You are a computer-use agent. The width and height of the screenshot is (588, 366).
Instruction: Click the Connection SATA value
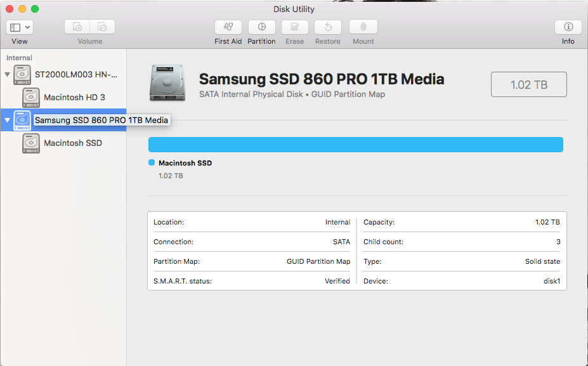[x=341, y=242]
